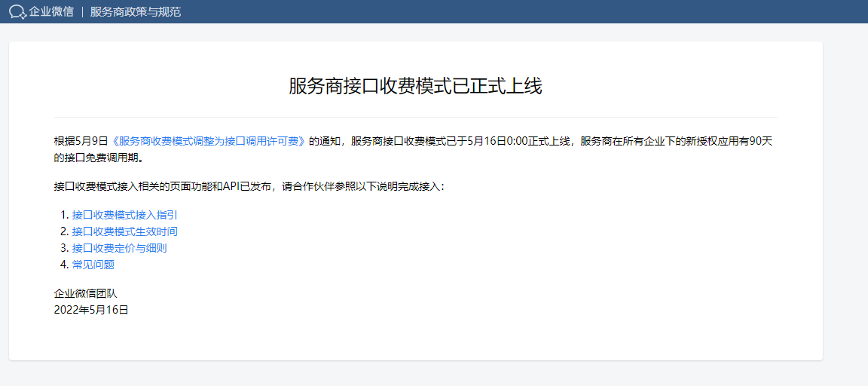The image size is (868, 386).
Task: Open 常见问题 link
Action: pos(93,265)
